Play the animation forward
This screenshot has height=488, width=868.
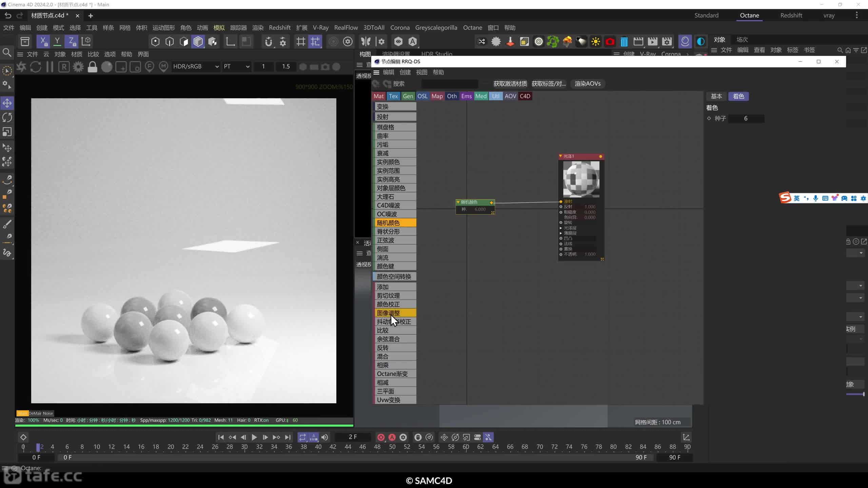254,437
